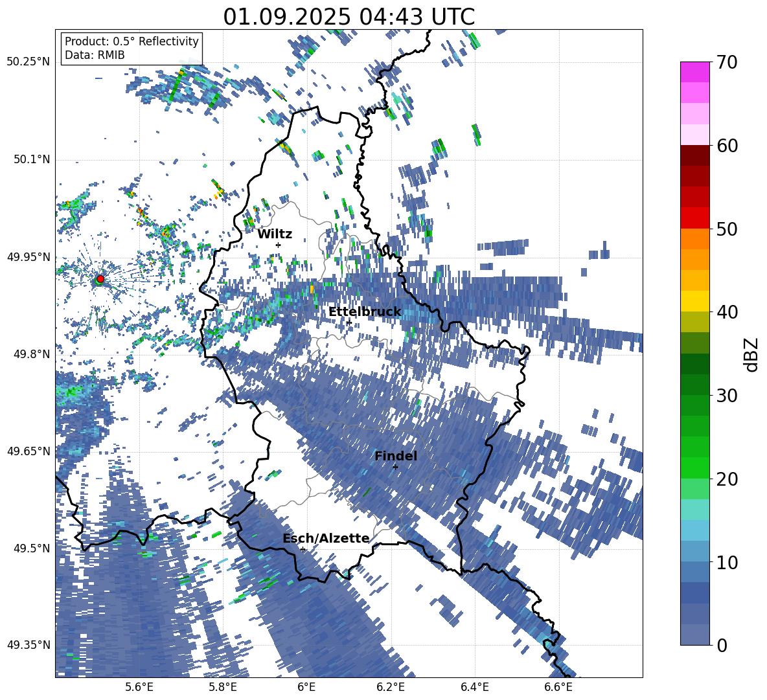767x700 pixels.
Task: Click the Ettelbruck location cross marker
Action: click(349, 322)
